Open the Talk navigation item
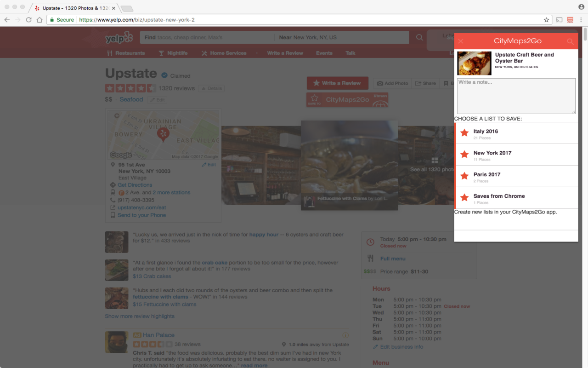Image resolution: width=588 pixels, height=368 pixels. coord(351,53)
